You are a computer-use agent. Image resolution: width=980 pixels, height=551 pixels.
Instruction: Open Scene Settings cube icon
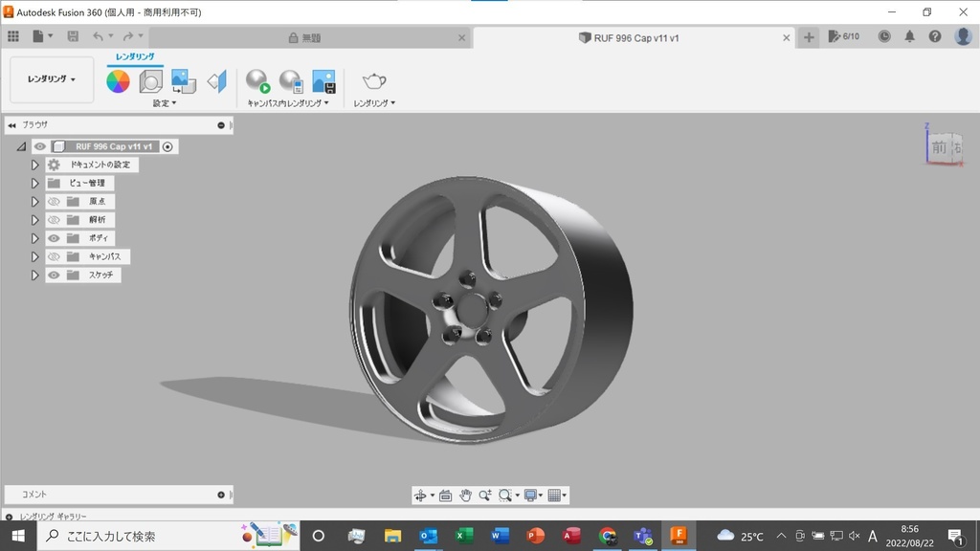coord(151,81)
